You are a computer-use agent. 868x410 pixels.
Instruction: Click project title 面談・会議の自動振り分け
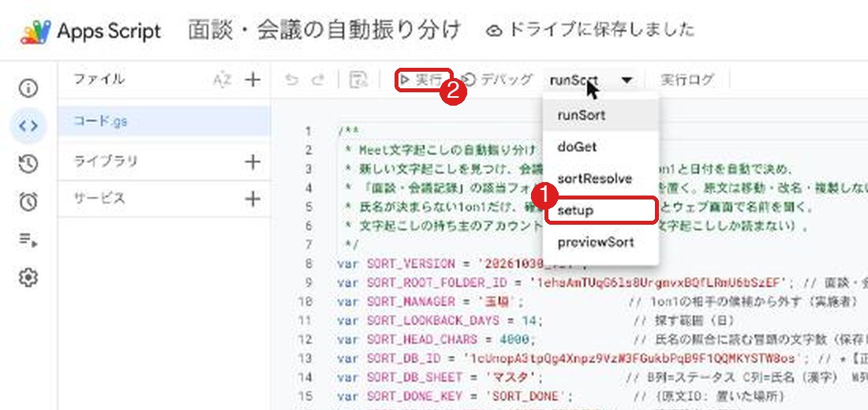tap(324, 31)
